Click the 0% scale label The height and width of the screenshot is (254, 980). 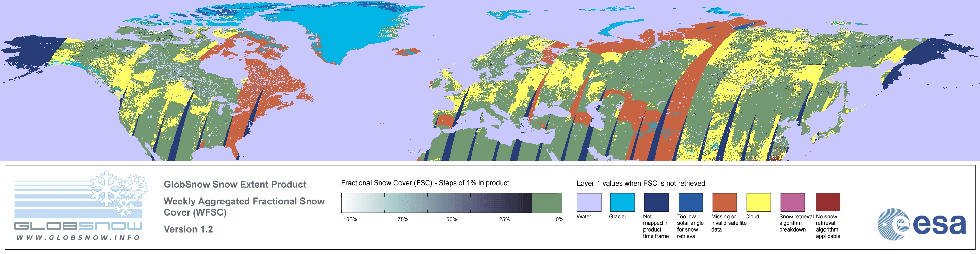click(x=559, y=219)
